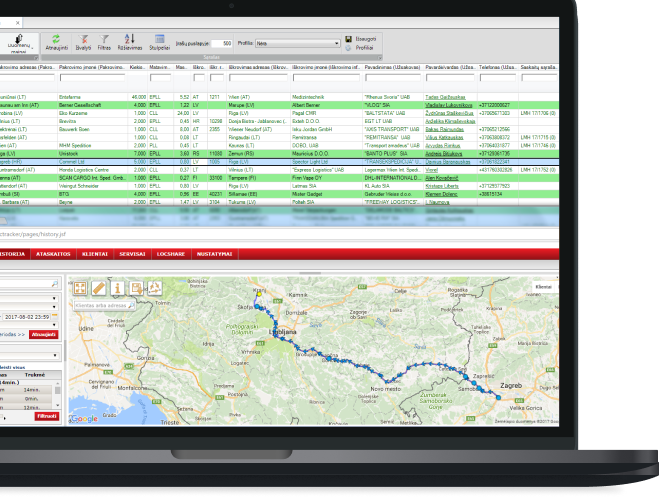This screenshot has width=660, height=498.
Task: Open the Profilis dropdown showing Nėra
Action: tap(298, 43)
